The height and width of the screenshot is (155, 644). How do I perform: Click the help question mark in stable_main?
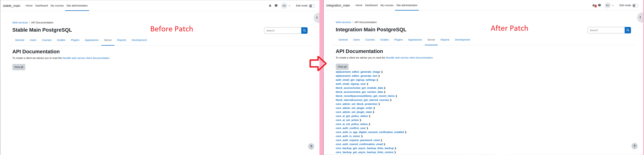tap(311, 146)
